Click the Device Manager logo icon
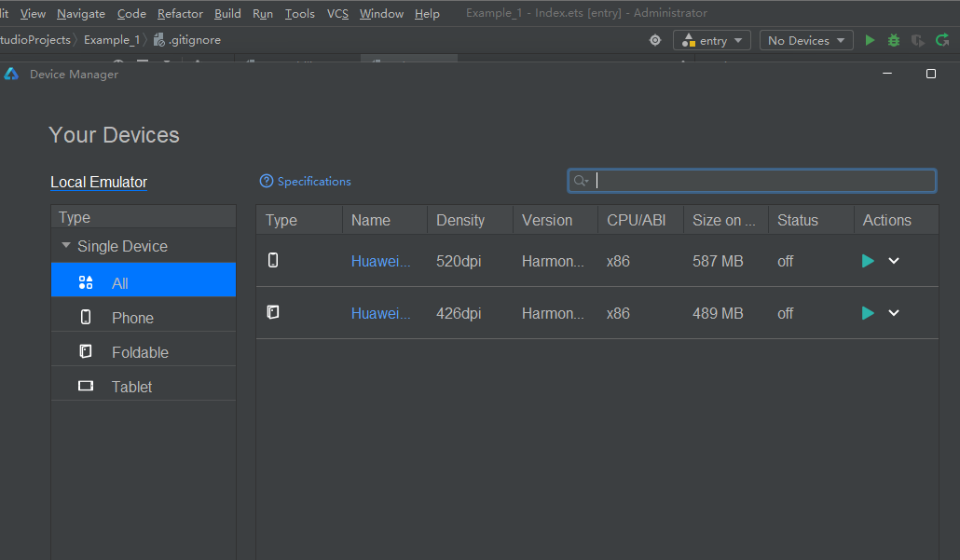The width and height of the screenshot is (960, 560). coord(11,74)
